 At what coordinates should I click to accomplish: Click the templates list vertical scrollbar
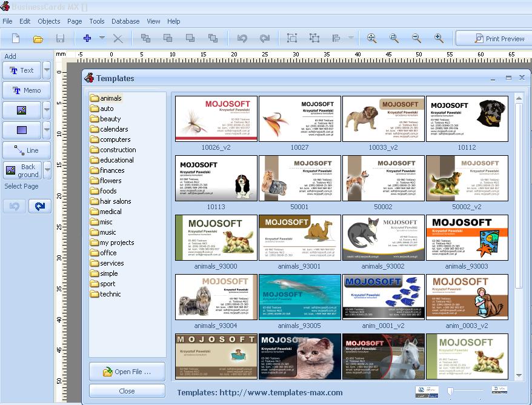click(x=519, y=196)
